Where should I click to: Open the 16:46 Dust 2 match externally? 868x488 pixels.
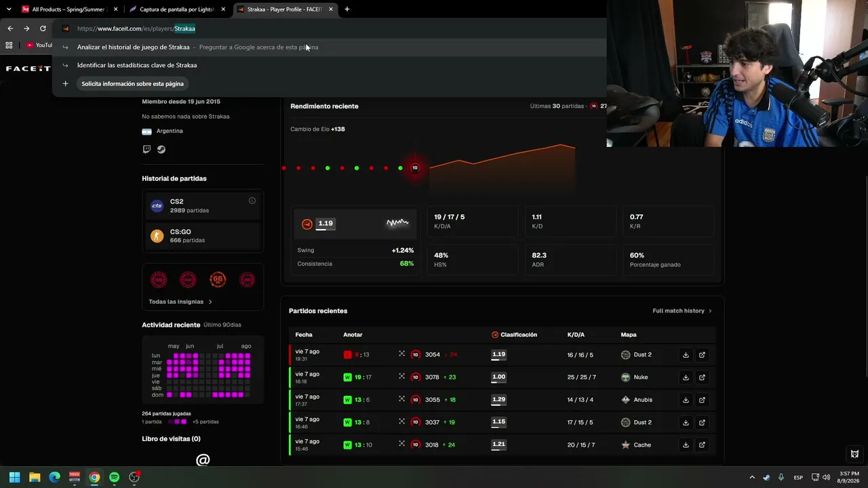(702, 422)
